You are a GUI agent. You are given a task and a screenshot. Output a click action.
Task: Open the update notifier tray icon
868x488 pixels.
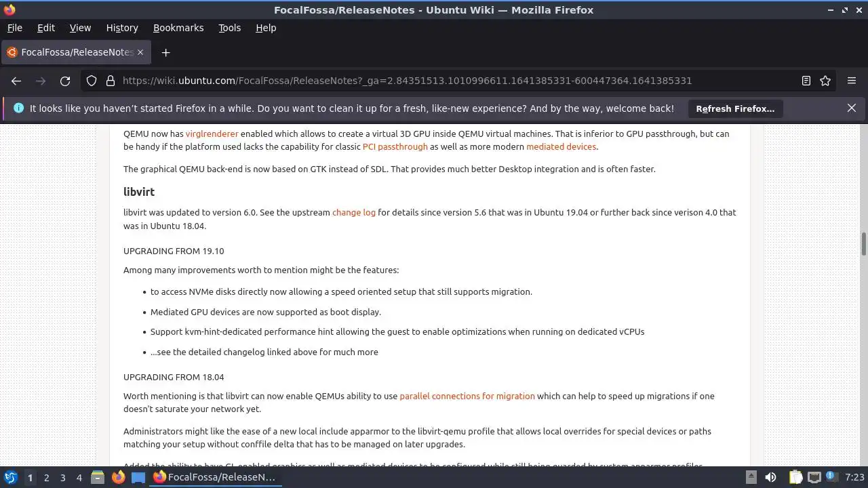[831, 477]
